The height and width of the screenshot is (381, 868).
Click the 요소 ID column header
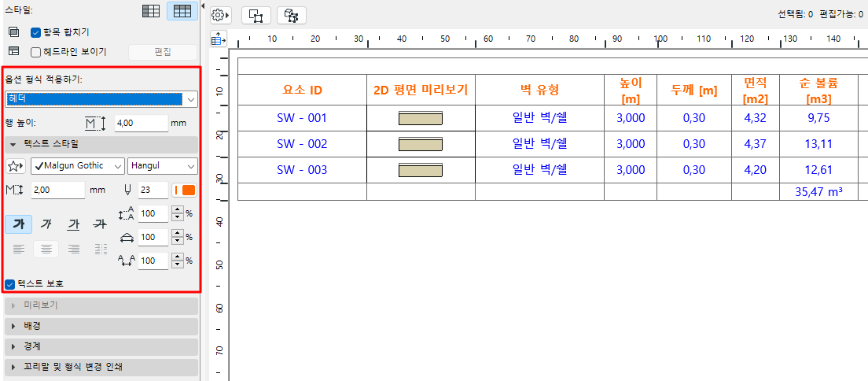[x=302, y=90]
